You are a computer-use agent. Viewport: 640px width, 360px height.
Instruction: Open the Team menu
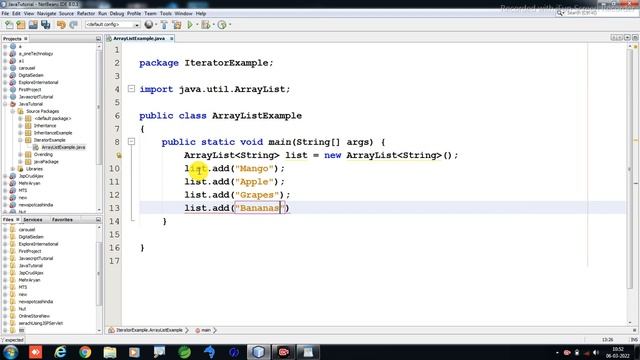coord(150,13)
